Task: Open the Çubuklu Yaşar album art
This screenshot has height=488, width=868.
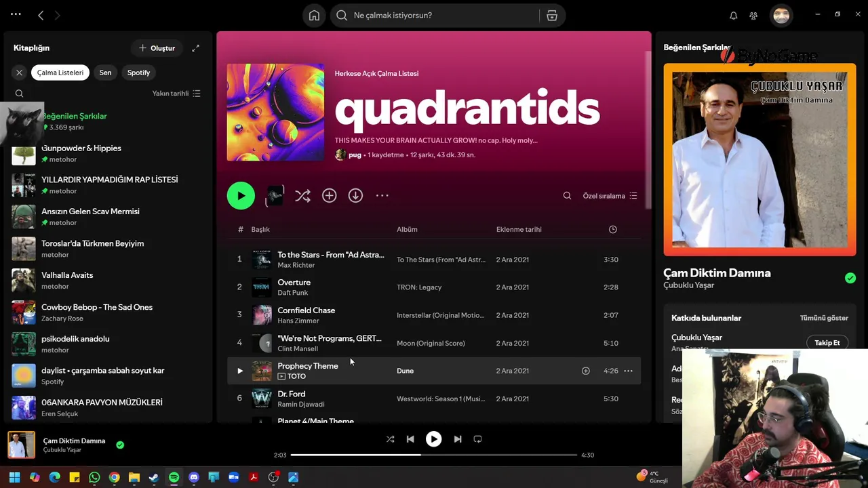Action: 759,160
